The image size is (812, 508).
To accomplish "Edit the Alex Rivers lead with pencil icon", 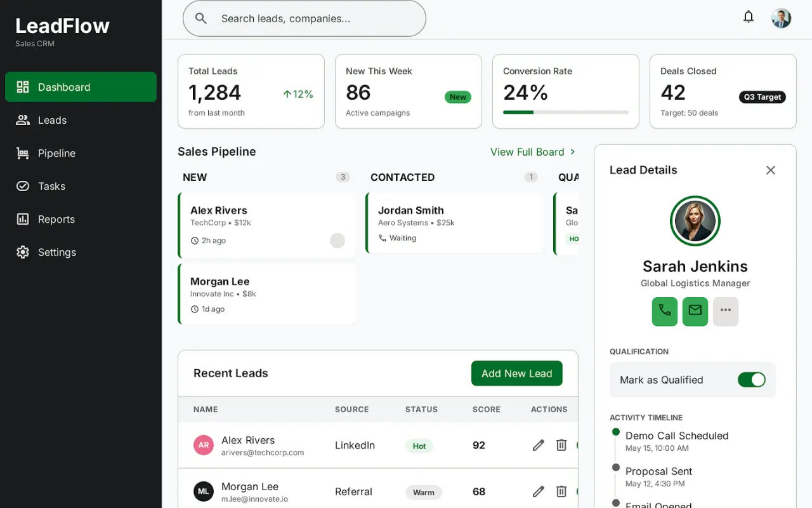I will point(539,445).
